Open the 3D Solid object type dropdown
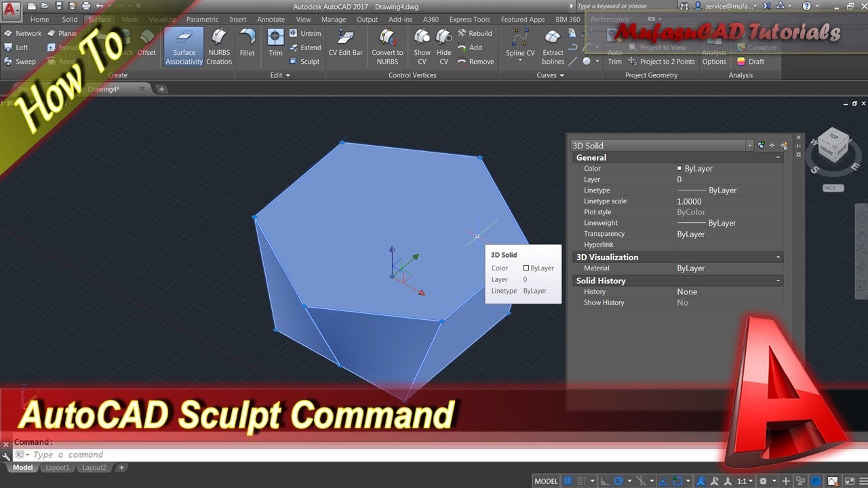The image size is (868, 488). point(663,145)
